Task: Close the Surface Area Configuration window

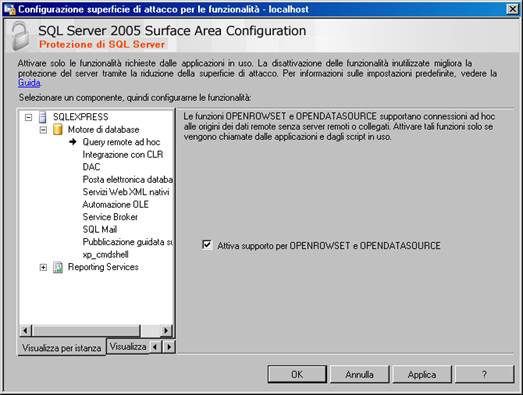Action: [x=512, y=9]
